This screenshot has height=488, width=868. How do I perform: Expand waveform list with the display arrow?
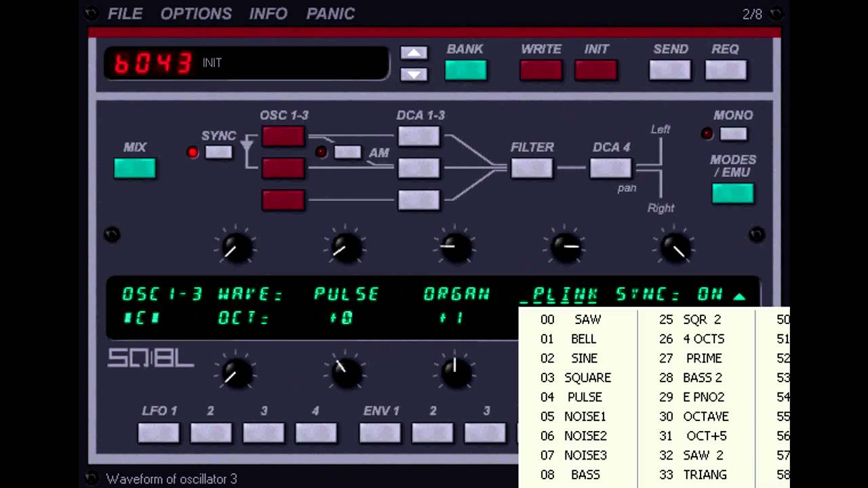(x=739, y=296)
